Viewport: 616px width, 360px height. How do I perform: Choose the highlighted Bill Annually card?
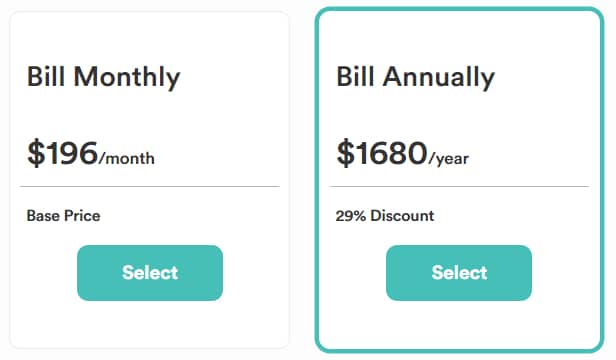(x=459, y=180)
